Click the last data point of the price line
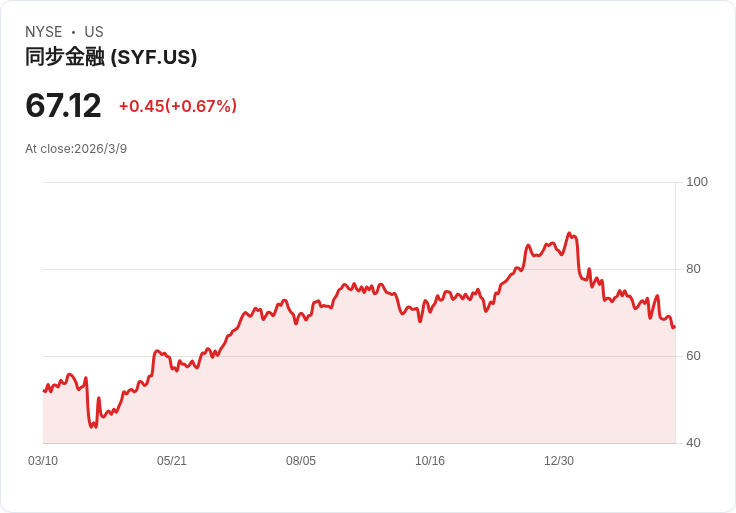Screen dimensions: 736x513 pyautogui.click(x=674, y=327)
